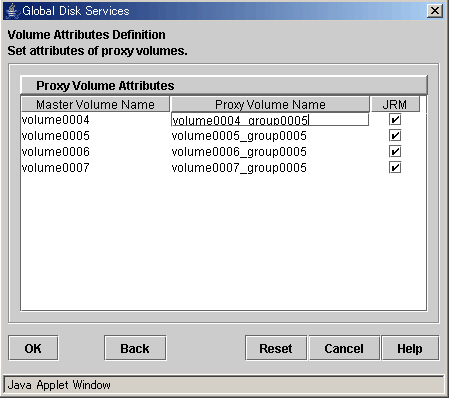Image resolution: width=450 pixels, height=400 pixels.
Task: Go to previous step with Back
Action: point(135,348)
